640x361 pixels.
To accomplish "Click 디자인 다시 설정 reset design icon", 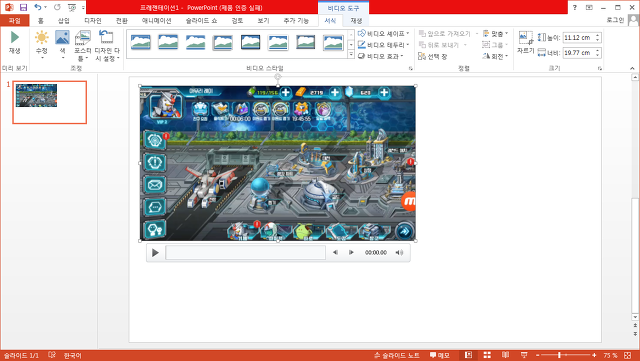I will click(x=107, y=37).
